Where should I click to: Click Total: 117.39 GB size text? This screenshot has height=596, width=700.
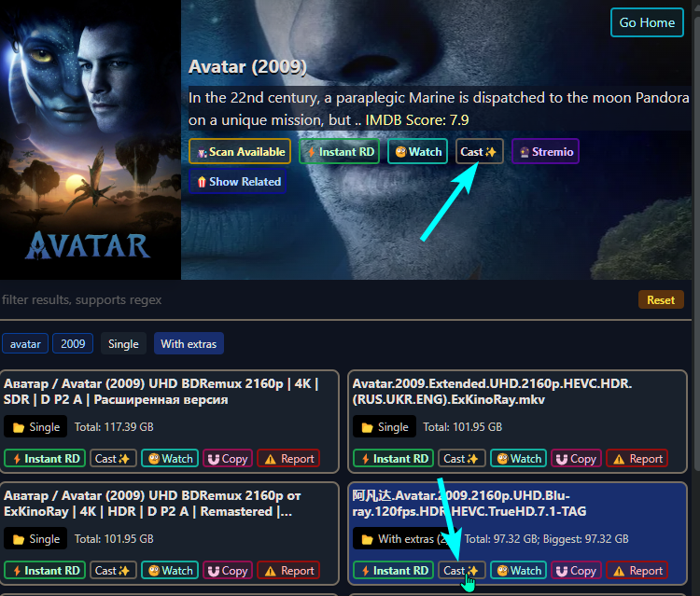pos(114,427)
